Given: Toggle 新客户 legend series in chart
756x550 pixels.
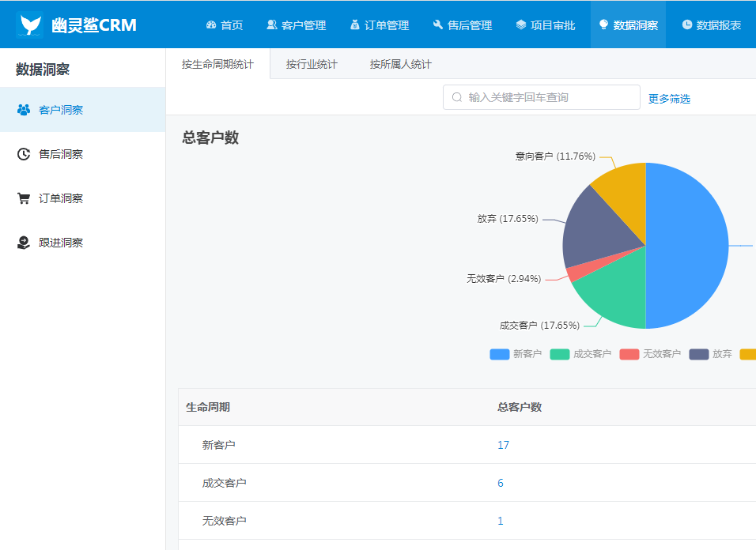Looking at the screenshot, I should 516,354.
